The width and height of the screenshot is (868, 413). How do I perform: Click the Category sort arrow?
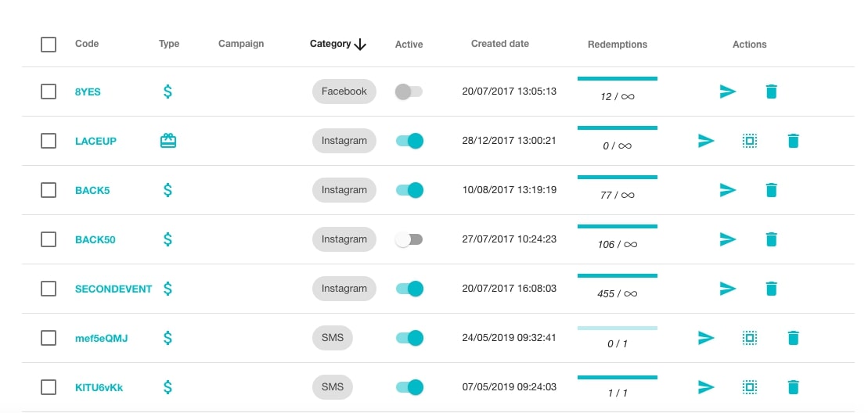(360, 45)
